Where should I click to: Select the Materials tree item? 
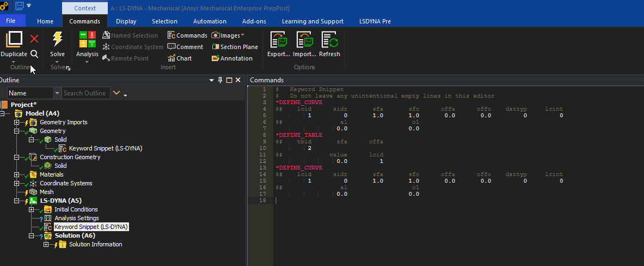51,174
